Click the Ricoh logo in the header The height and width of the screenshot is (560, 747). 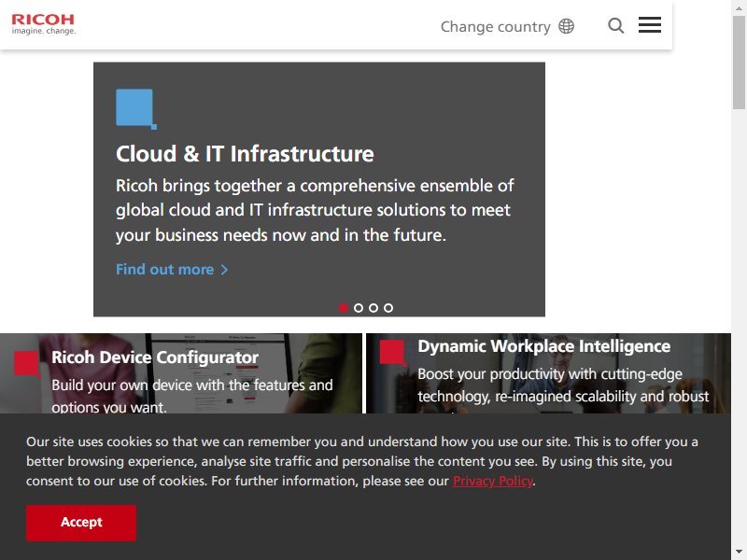[x=43, y=24]
